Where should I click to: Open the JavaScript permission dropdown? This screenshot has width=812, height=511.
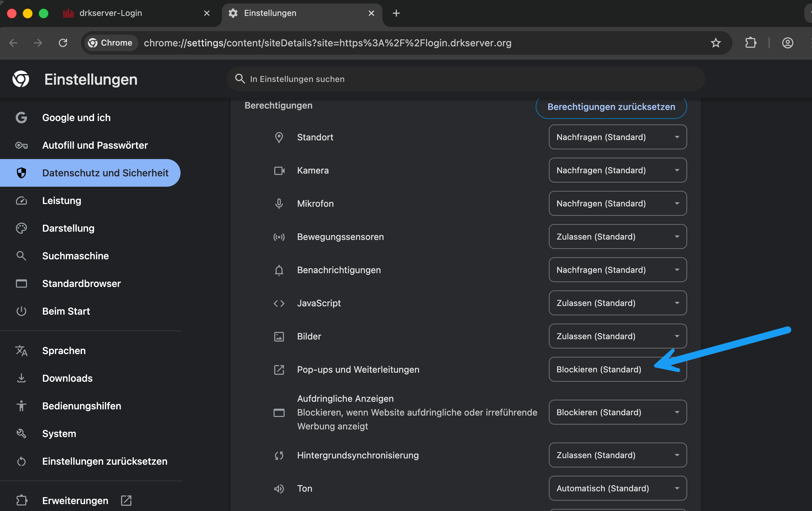pyautogui.click(x=617, y=303)
